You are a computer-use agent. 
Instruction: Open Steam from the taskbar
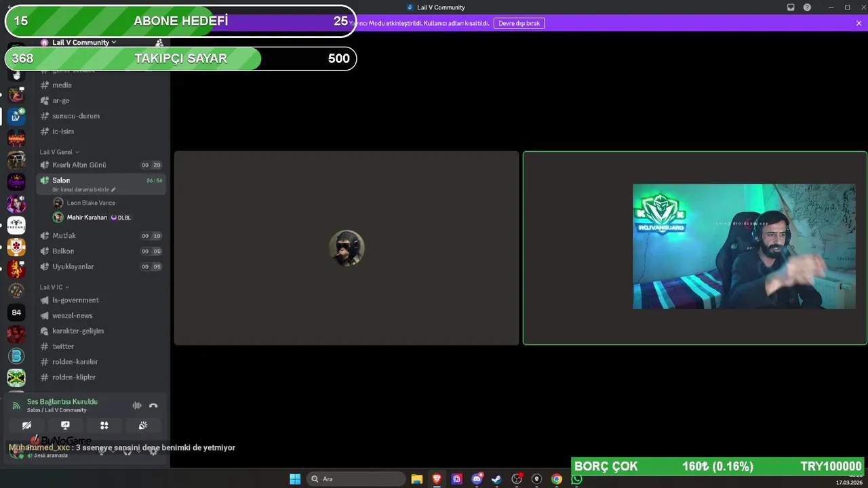pyautogui.click(x=496, y=479)
